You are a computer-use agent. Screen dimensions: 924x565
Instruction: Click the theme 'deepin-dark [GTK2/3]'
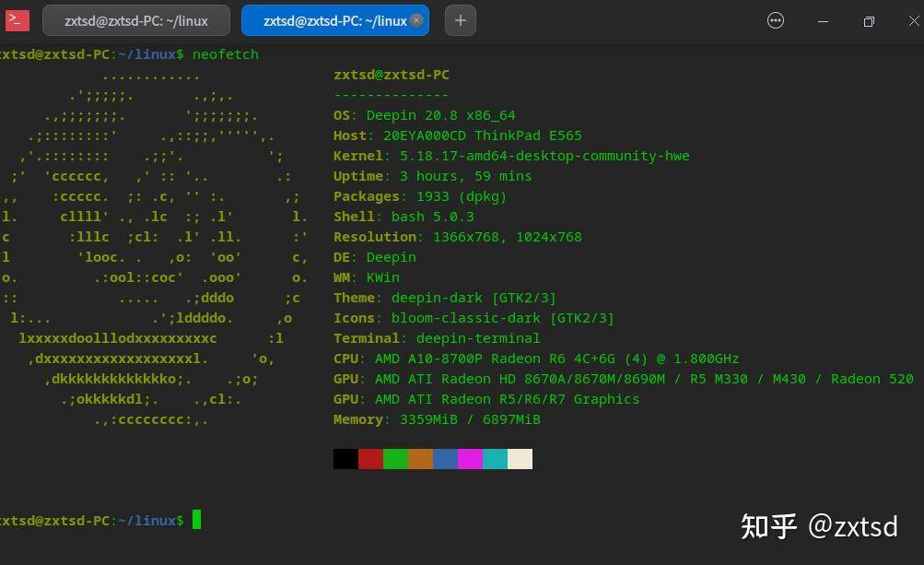pyautogui.click(x=474, y=298)
